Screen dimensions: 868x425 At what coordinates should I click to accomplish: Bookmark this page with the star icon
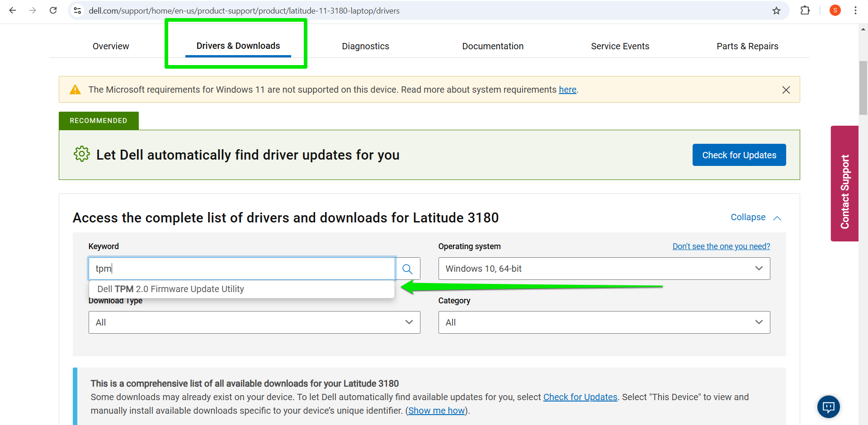click(776, 10)
